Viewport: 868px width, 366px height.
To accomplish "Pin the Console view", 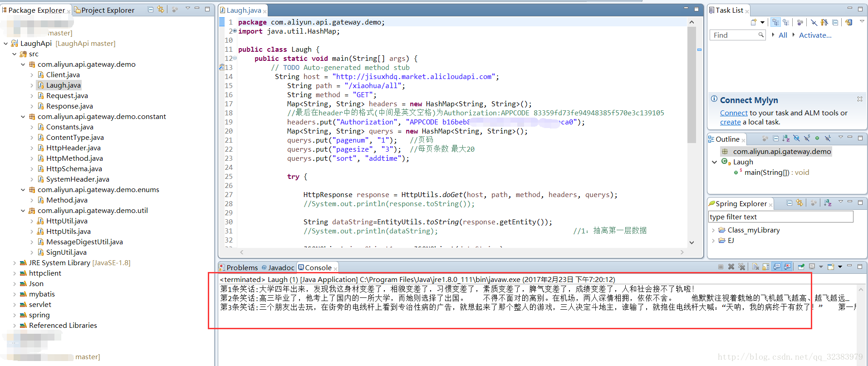I will (801, 267).
